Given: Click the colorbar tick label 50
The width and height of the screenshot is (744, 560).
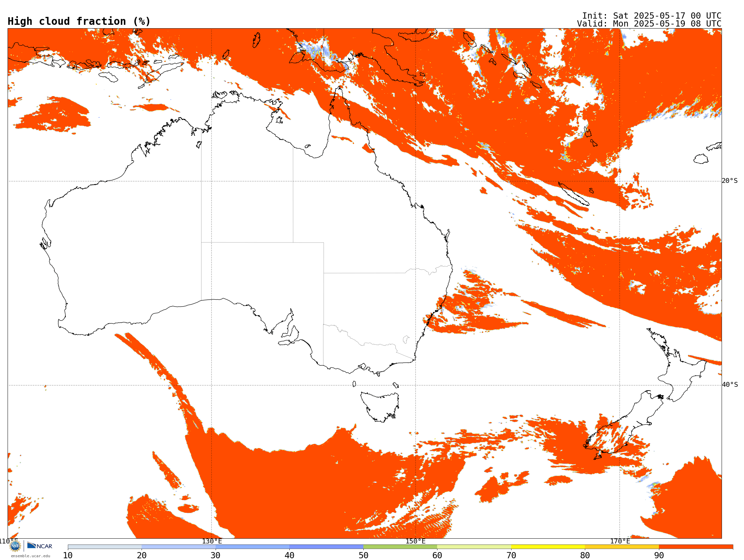Looking at the screenshot, I should [x=363, y=555].
